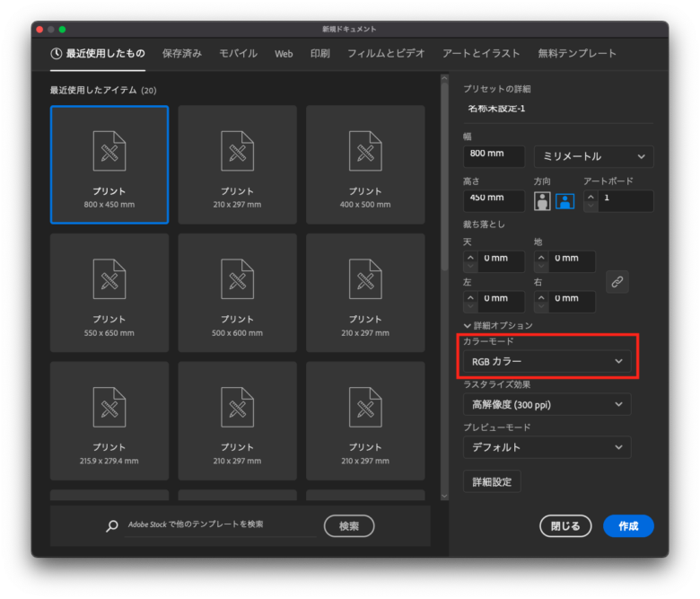Pick the 550 x 650 mm preset icon
The width and height of the screenshot is (700, 599).
[x=109, y=278]
